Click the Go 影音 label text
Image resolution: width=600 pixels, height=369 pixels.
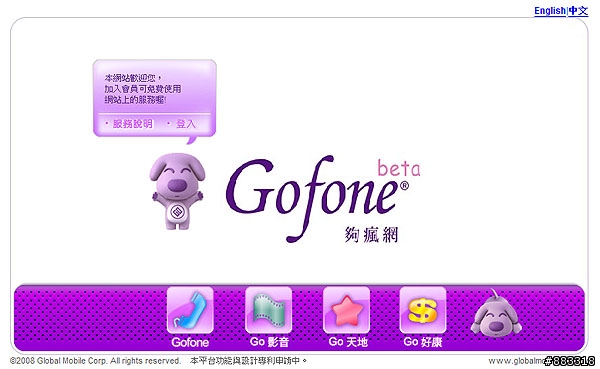coord(269,342)
